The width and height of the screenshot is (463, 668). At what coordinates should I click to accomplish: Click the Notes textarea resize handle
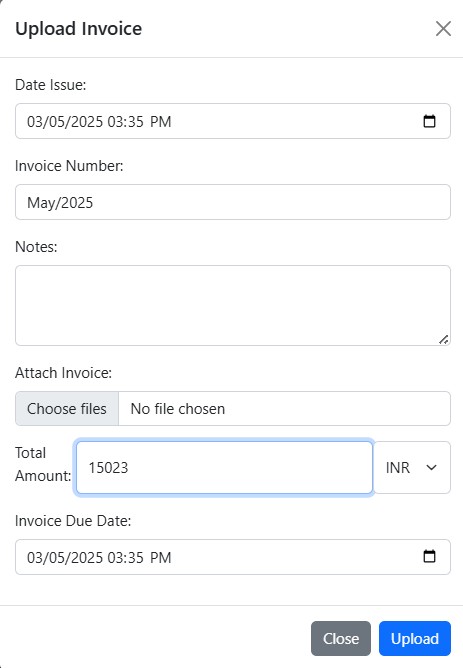[444, 340]
